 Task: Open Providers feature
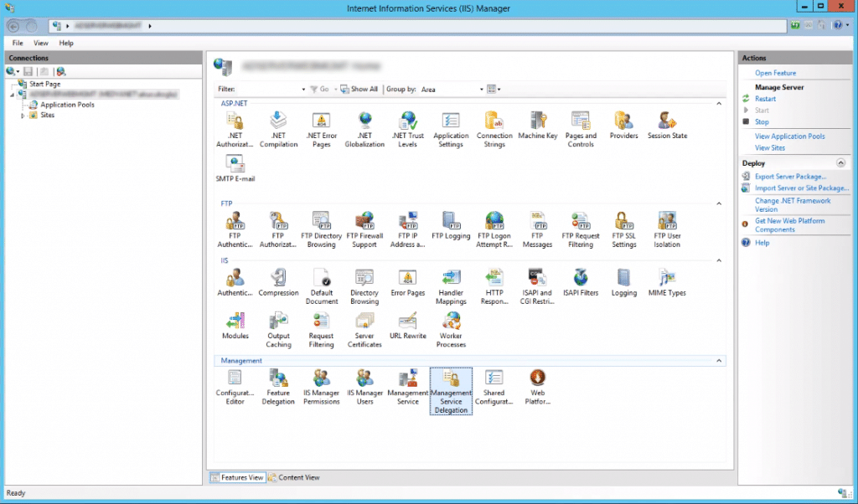(623, 126)
